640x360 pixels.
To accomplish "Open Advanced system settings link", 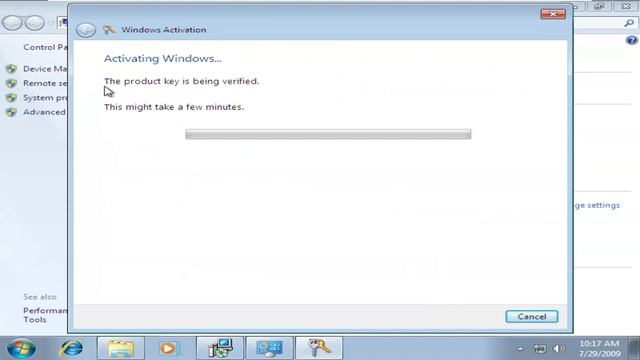I will click(44, 112).
